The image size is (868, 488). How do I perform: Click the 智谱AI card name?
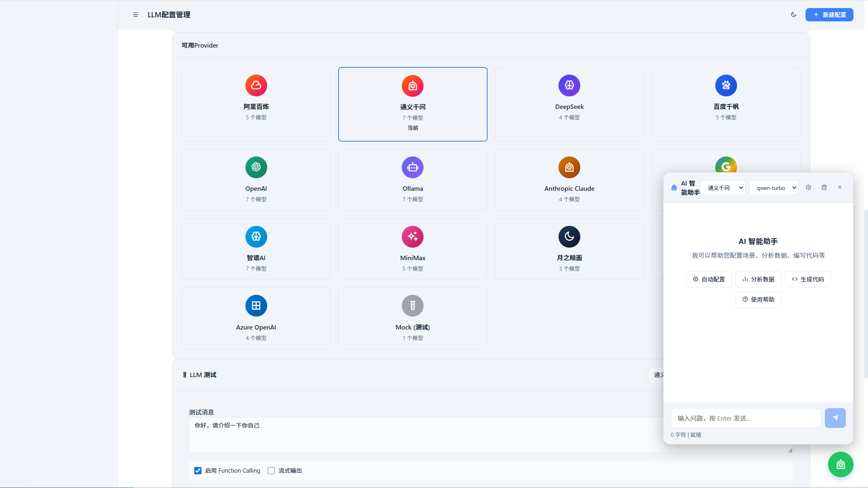[256, 258]
